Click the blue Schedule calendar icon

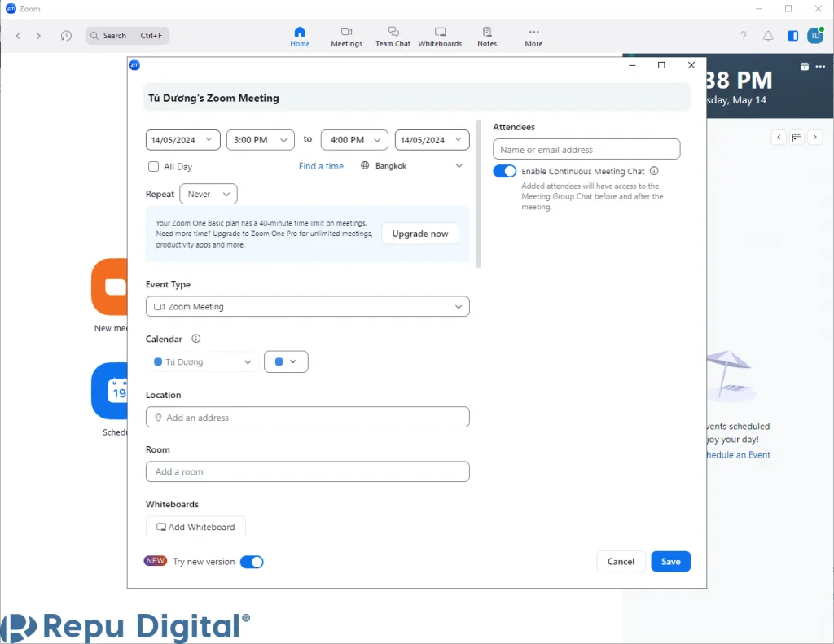click(x=110, y=391)
